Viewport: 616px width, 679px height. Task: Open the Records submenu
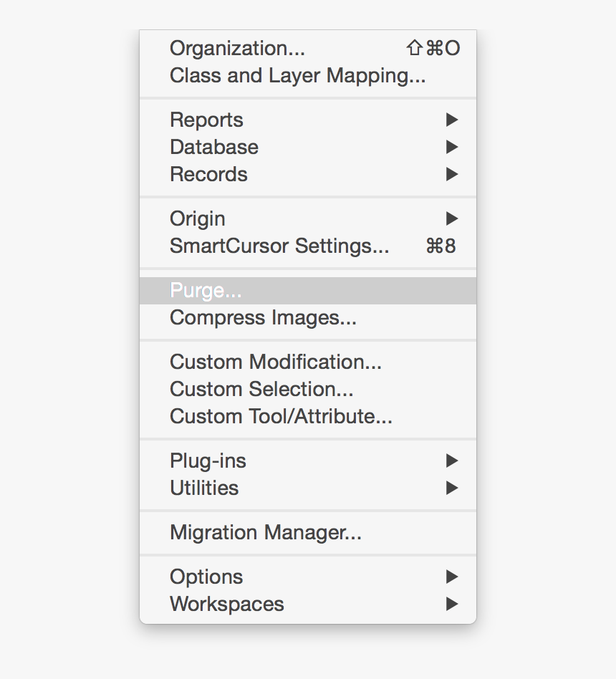(x=208, y=175)
